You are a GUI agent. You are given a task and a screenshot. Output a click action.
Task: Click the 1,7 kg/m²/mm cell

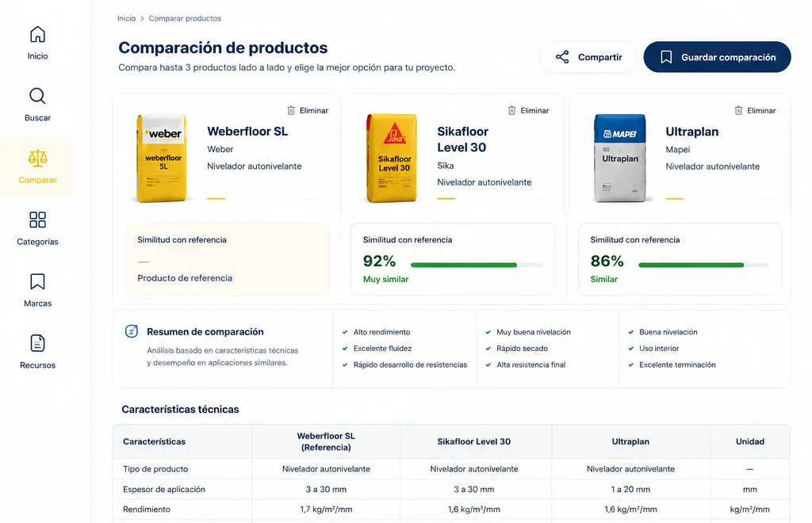(326, 509)
